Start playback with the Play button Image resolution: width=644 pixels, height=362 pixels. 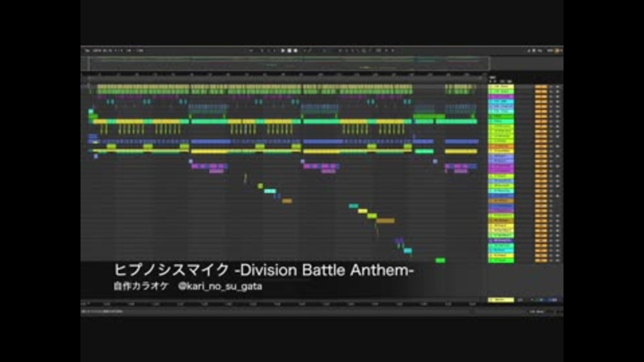282,50
